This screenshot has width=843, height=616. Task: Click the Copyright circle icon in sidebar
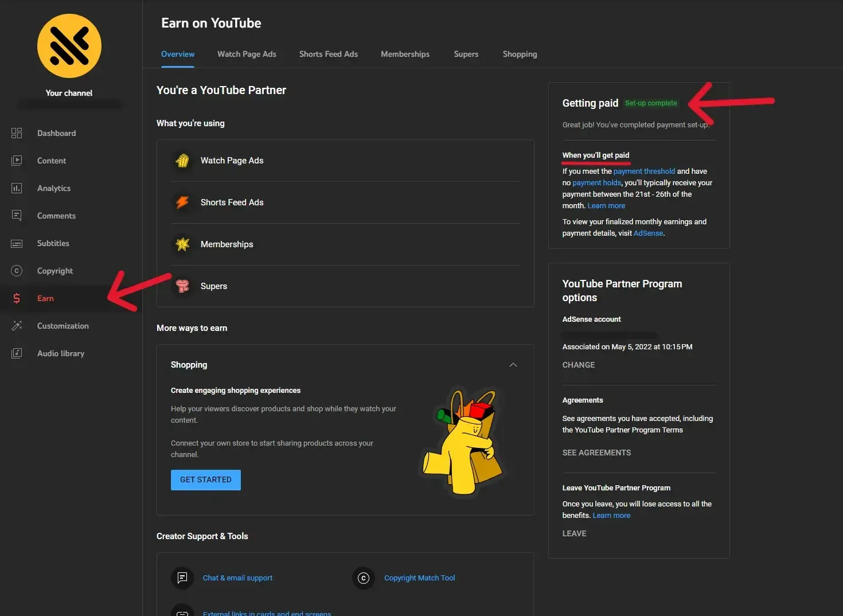[x=17, y=271]
